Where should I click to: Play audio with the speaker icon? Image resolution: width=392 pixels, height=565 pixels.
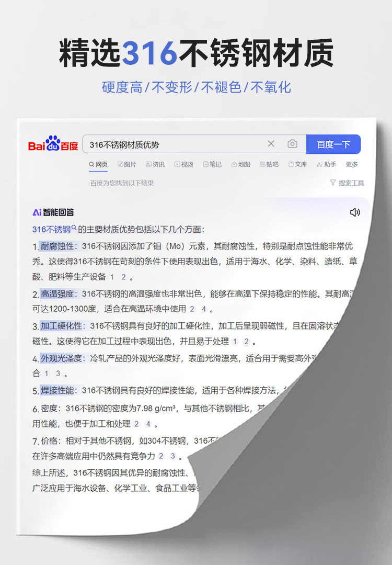[x=355, y=212]
